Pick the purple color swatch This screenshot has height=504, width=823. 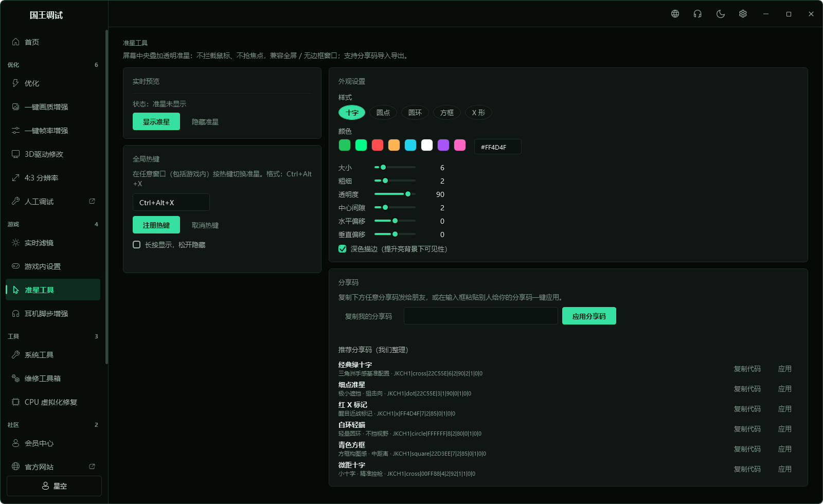pyautogui.click(x=443, y=145)
